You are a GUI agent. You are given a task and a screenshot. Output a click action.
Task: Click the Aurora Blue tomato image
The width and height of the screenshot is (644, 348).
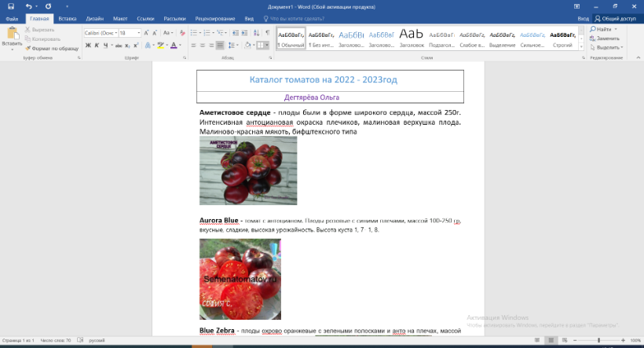point(240,279)
